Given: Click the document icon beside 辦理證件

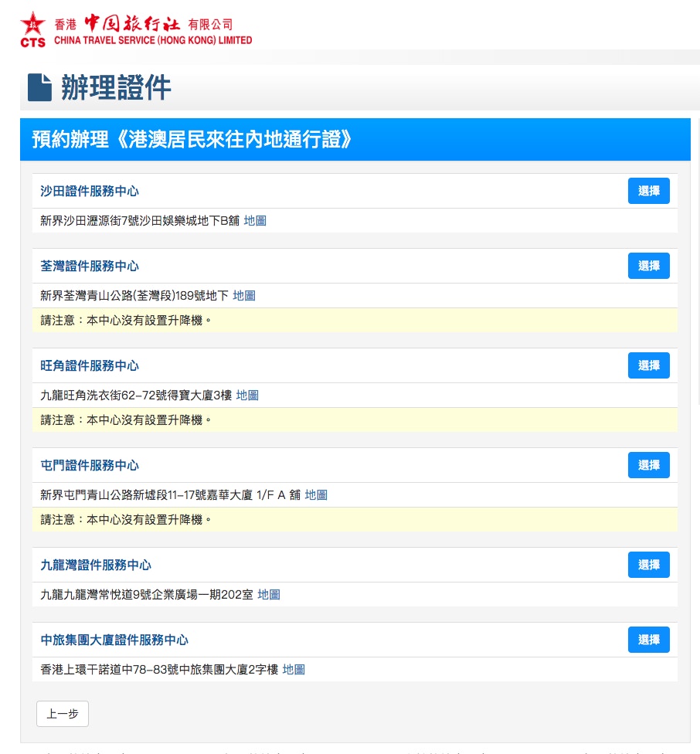Looking at the screenshot, I should [x=39, y=88].
